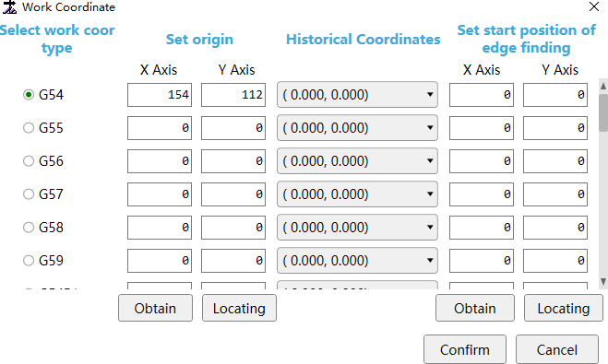Click G55 edge finding start X Axis field
Image resolution: width=608 pixels, height=364 pixels.
click(482, 128)
